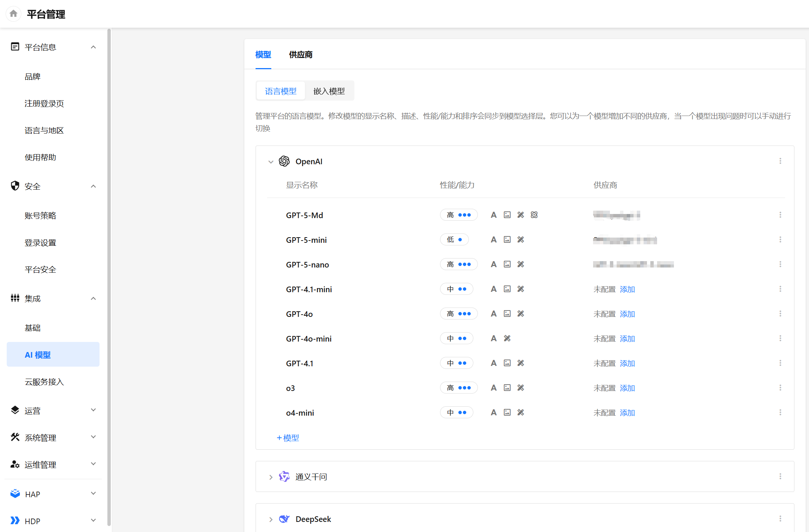
Task: Open the more menu for GPT-5-mini row
Action: coord(780,239)
